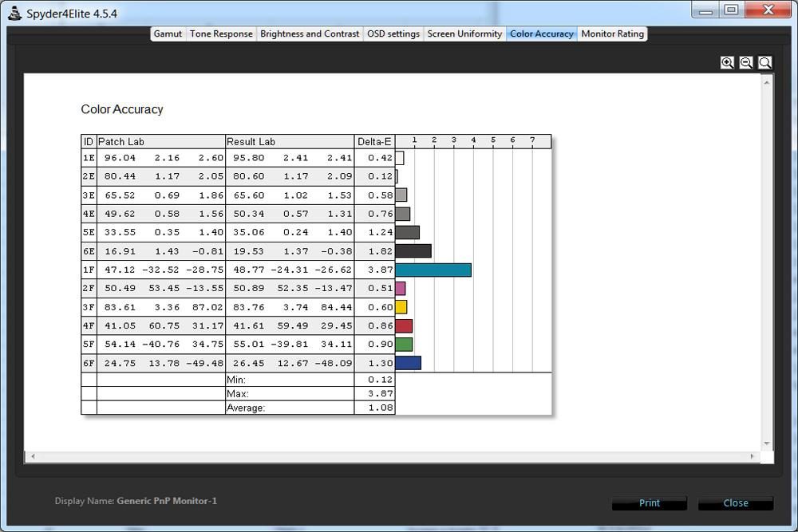Click the green 5F delta-E bar
Viewport: 798px width, 532px height.
[x=404, y=345]
